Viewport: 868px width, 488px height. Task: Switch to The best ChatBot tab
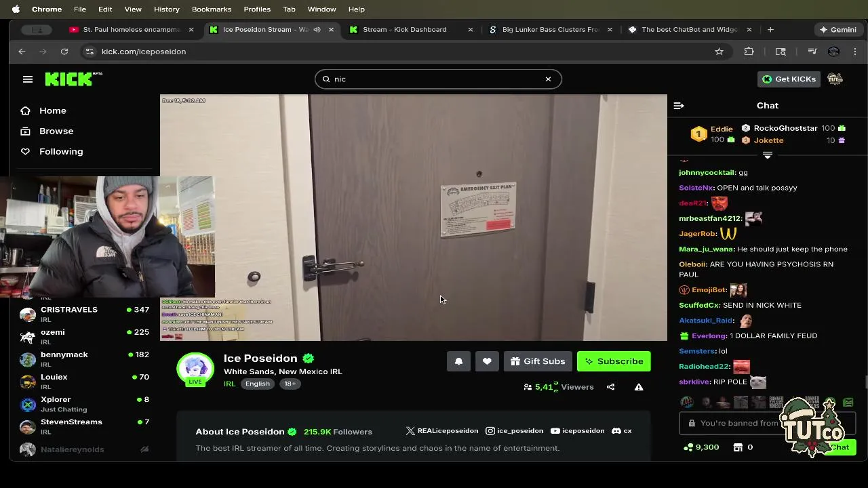click(x=689, y=30)
